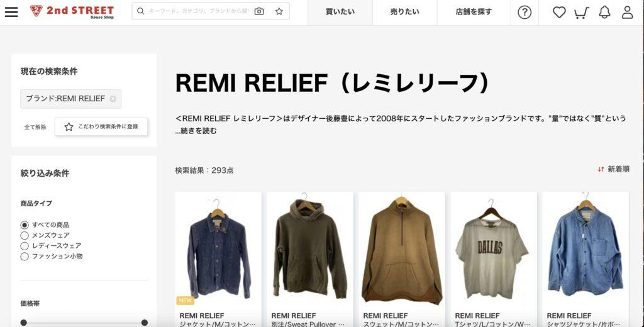Open notifications bell icon
Image resolution: width=644 pixels, height=327 pixels.
(604, 13)
